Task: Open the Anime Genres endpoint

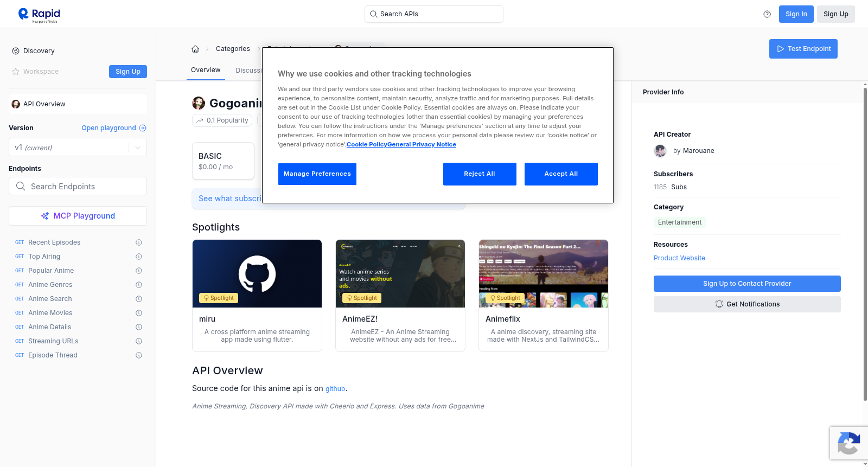Action: click(50, 285)
